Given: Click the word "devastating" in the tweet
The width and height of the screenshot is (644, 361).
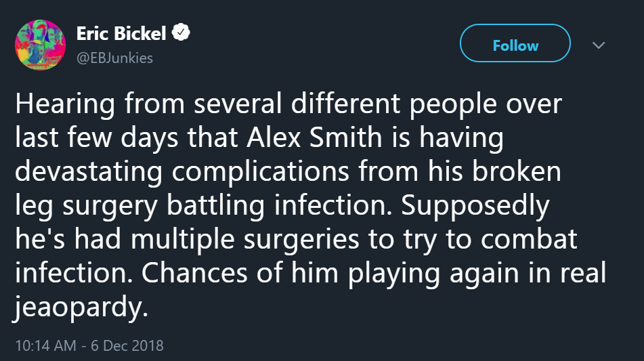Looking at the screenshot, I should 89,171.
